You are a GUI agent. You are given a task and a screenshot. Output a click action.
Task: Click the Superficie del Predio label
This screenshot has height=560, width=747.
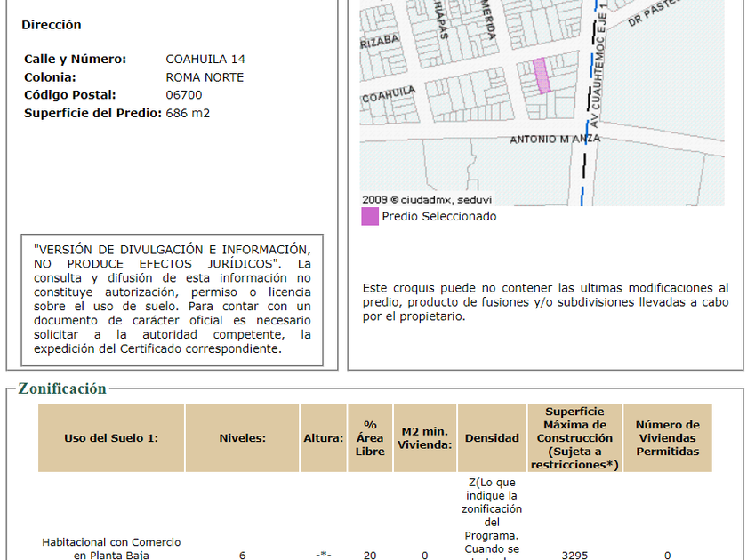[92, 113]
